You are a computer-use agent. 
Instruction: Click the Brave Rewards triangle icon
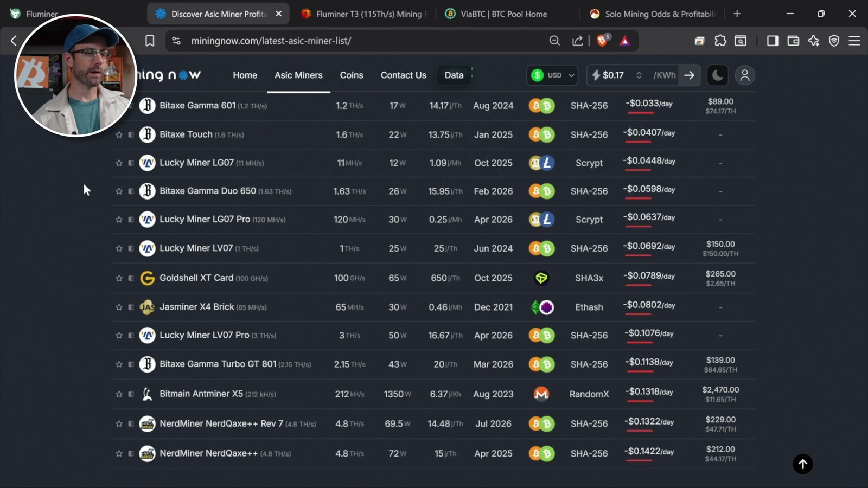[625, 41]
